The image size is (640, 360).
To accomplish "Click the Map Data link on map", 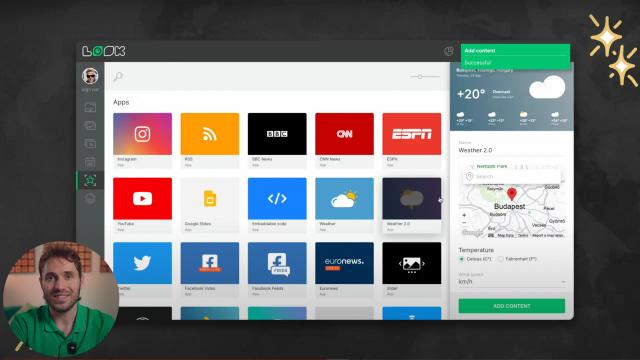I will [506, 236].
